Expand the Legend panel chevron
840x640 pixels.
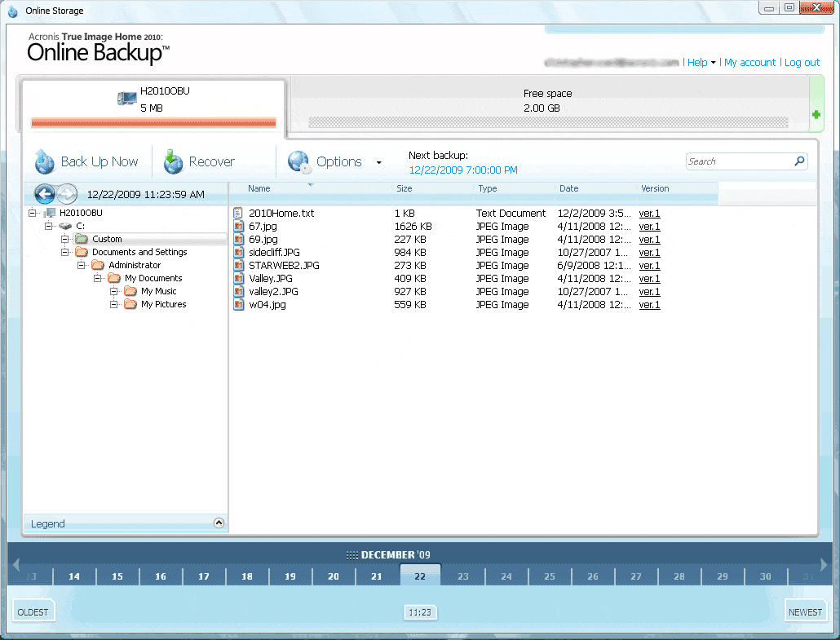[x=219, y=523]
